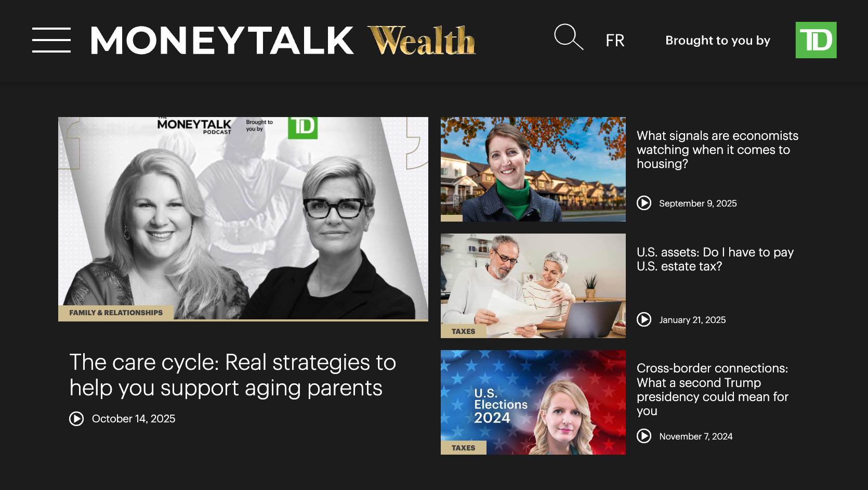The image size is (868, 490).
Task: Open the economists housing signals article title
Action: pos(717,150)
